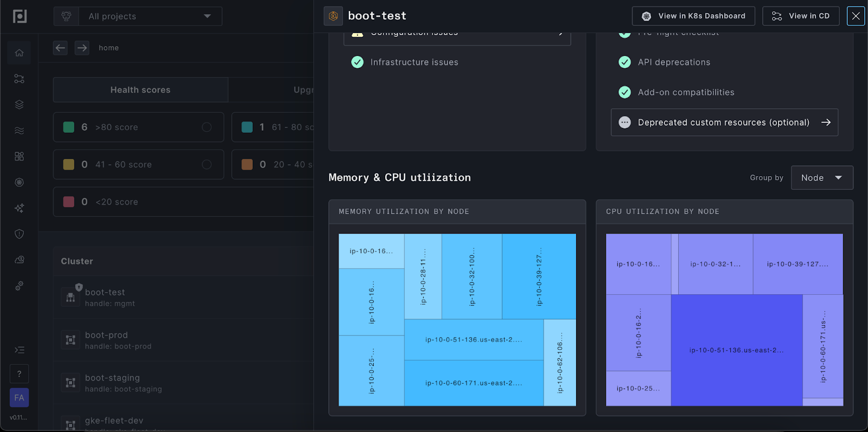Open the wavy lines sidebar icon
Viewport: 868px width, 432px height.
point(19,131)
